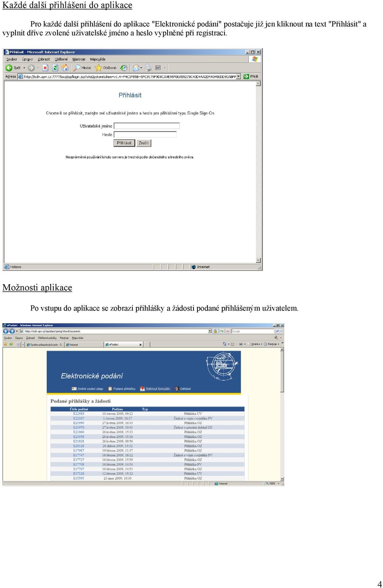Open submission E21970
The width and height of the screenshot is (383, 588).
(x=79, y=427)
